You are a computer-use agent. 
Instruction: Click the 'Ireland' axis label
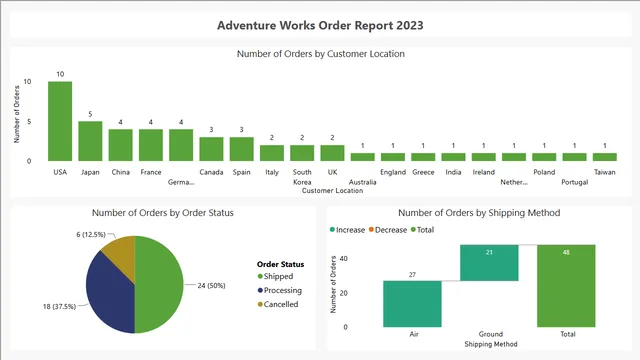(484, 172)
